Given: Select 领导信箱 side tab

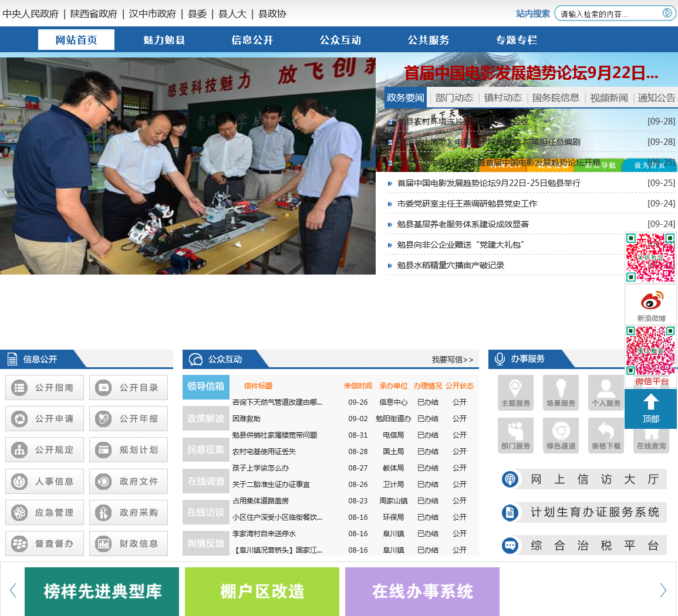Looking at the screenshot, I should click(x=206, y=387).
